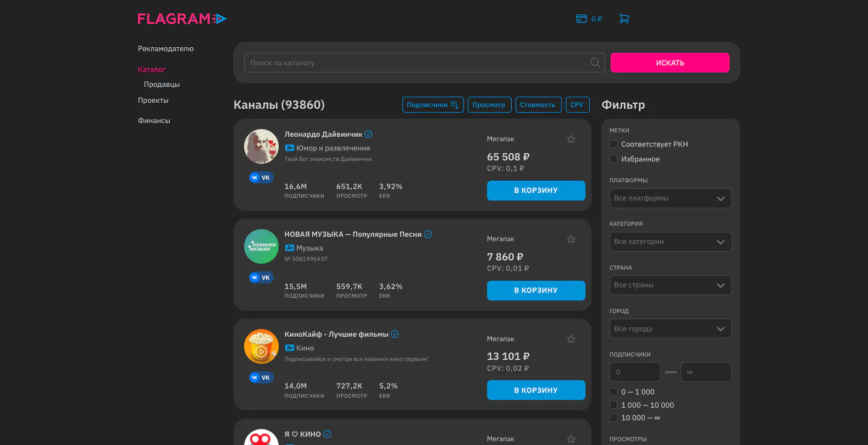This screenshot has height=445, width=868.
Task: Star the Я ♡ КИНО channel
Action: pos(571,439)
